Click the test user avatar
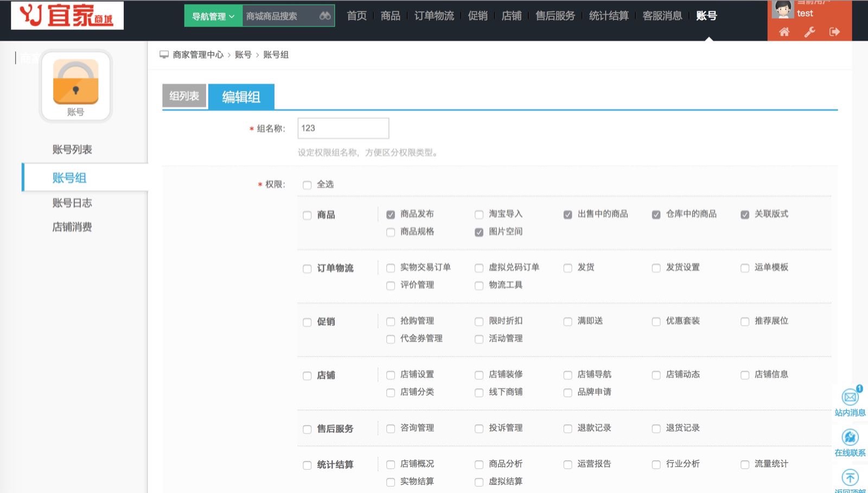Image resolution: width=868 pixels, height=493 pixels. click(x=782, y=9)
